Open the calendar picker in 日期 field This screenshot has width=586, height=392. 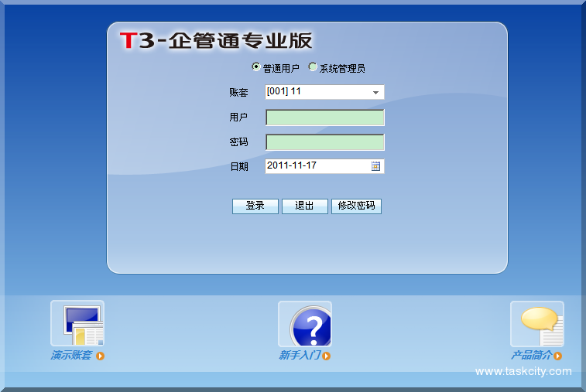(x=376, y=166)
